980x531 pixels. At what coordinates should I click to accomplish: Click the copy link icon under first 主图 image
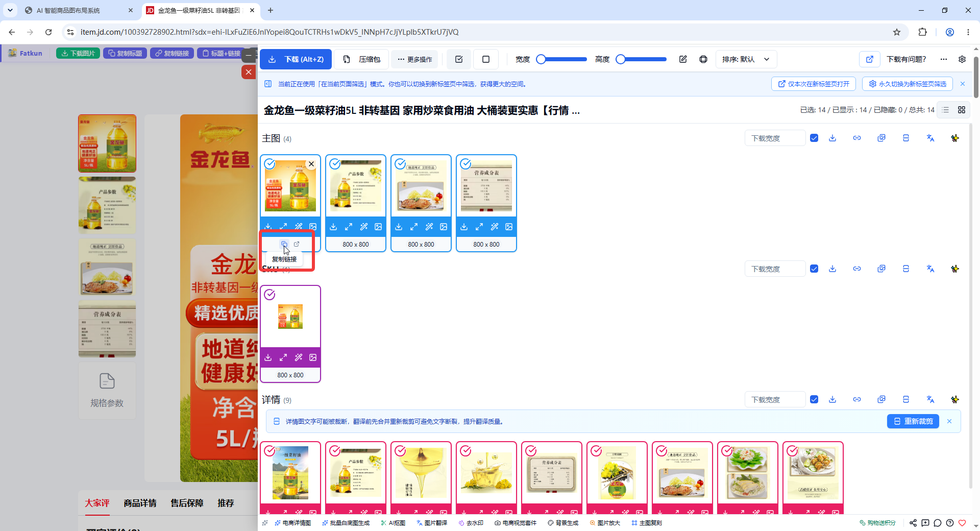click(x=284, y=244)
